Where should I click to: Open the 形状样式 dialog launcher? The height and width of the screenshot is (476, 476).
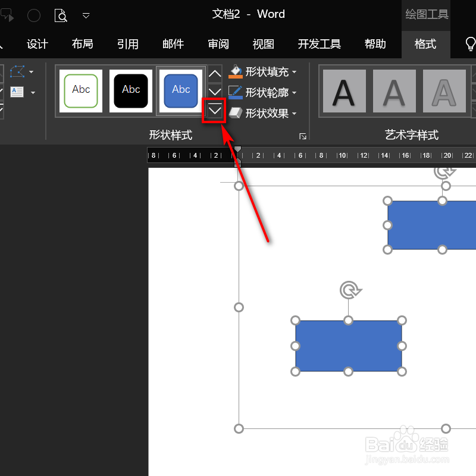tap(303, 136)
